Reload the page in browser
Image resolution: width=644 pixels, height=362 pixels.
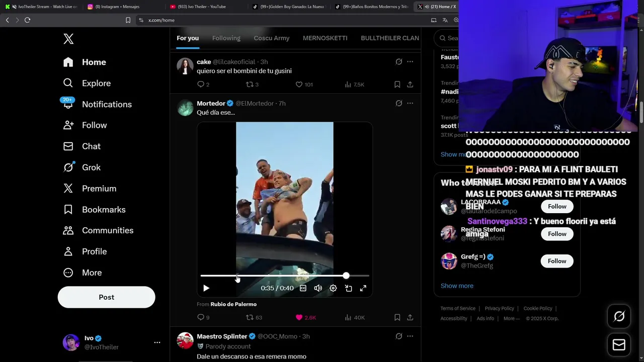pyautogui.click(x=27, y=20)
